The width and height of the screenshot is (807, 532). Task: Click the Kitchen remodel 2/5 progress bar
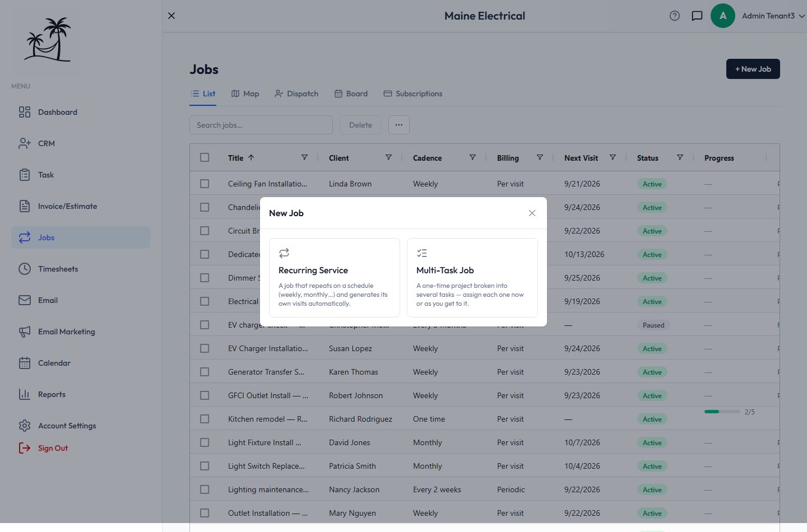coord(722,412)
